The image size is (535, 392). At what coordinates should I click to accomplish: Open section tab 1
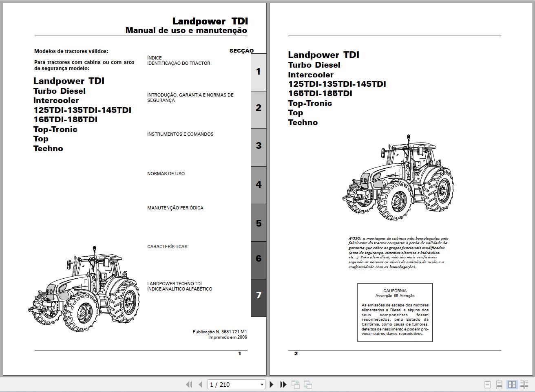(x=259, y=72)
